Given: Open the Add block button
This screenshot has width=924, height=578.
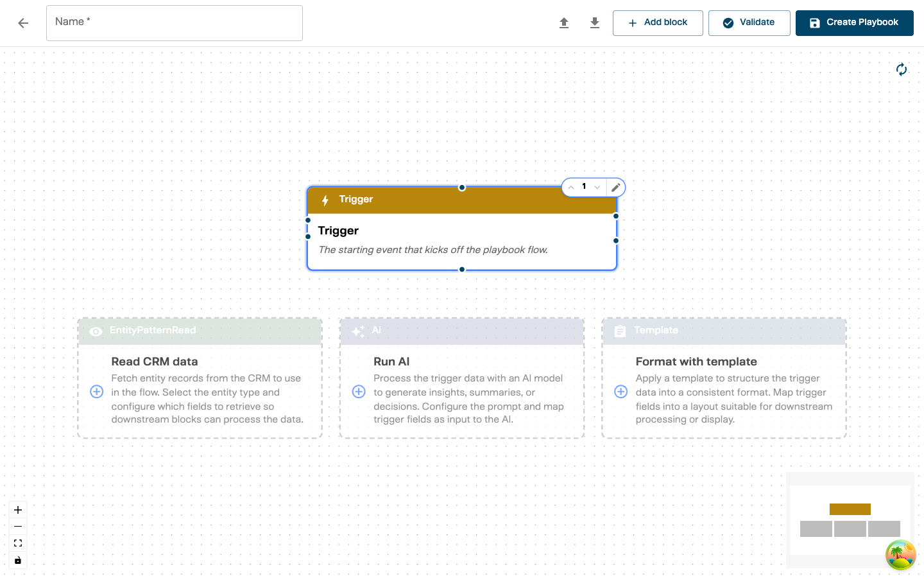Looking at the screenshot, I should [658, 23].
